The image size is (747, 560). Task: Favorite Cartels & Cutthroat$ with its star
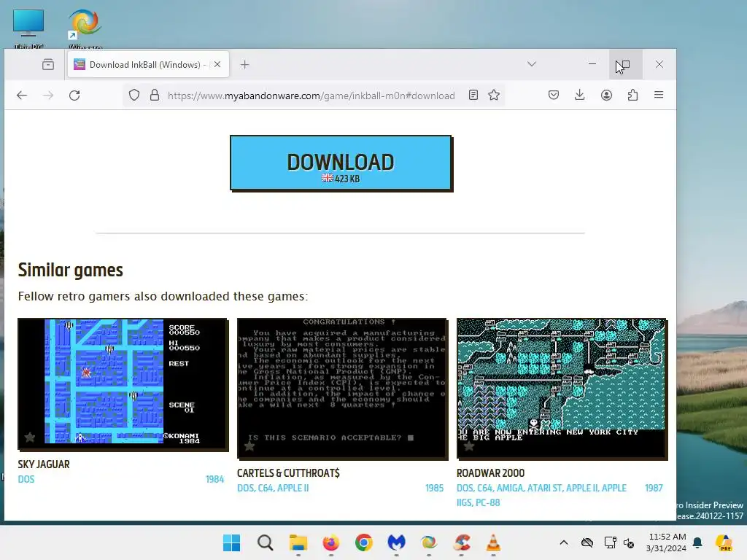point(249,446)
